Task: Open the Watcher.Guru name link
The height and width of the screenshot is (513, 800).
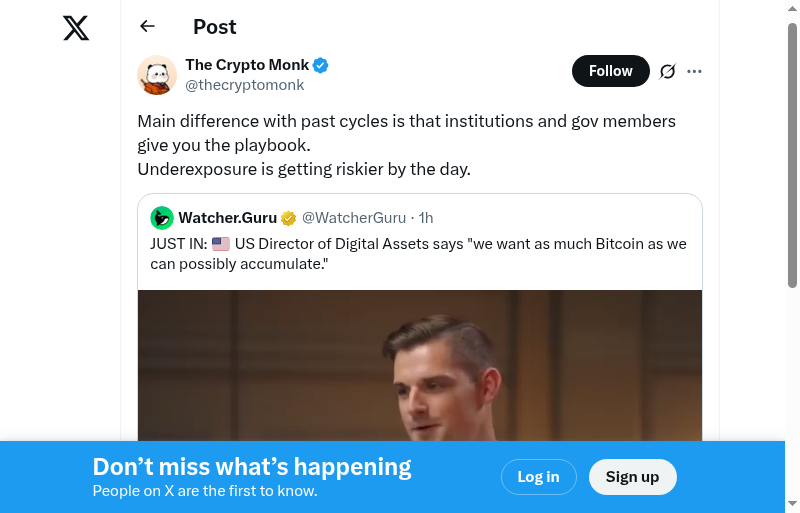Action: coord(227,218)
